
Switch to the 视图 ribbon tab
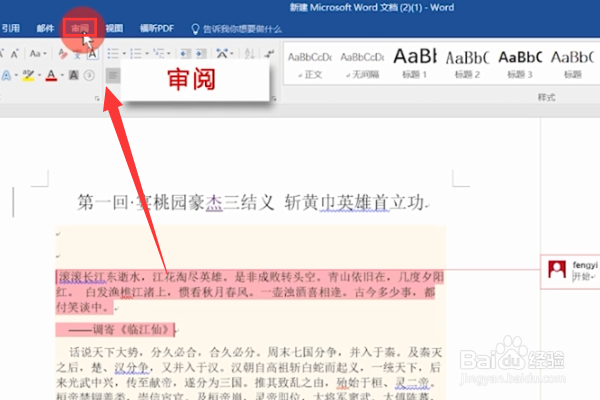(x=114, y=28)
